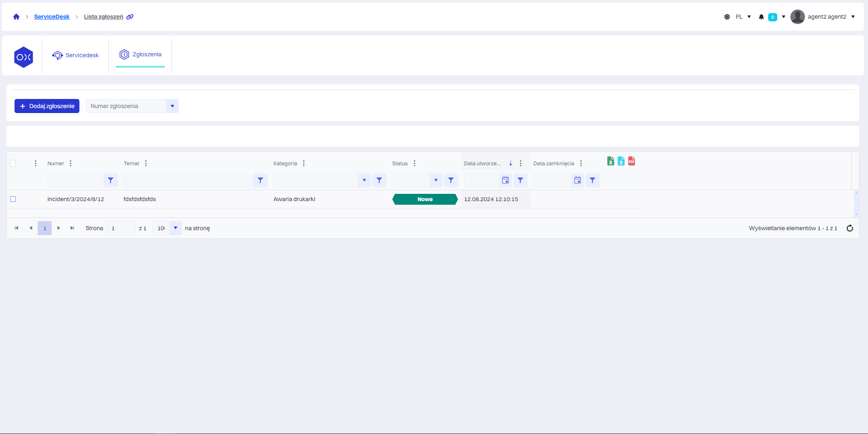Viewport: 868px width, 434px height.
Task: Open calendar for Data zamknięcia filter
Action: [x=577, y=180]
